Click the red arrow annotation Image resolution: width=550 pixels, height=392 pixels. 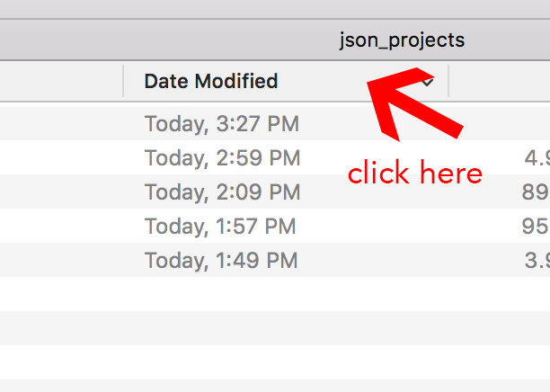pyautogui.click(x=415, y=104)
